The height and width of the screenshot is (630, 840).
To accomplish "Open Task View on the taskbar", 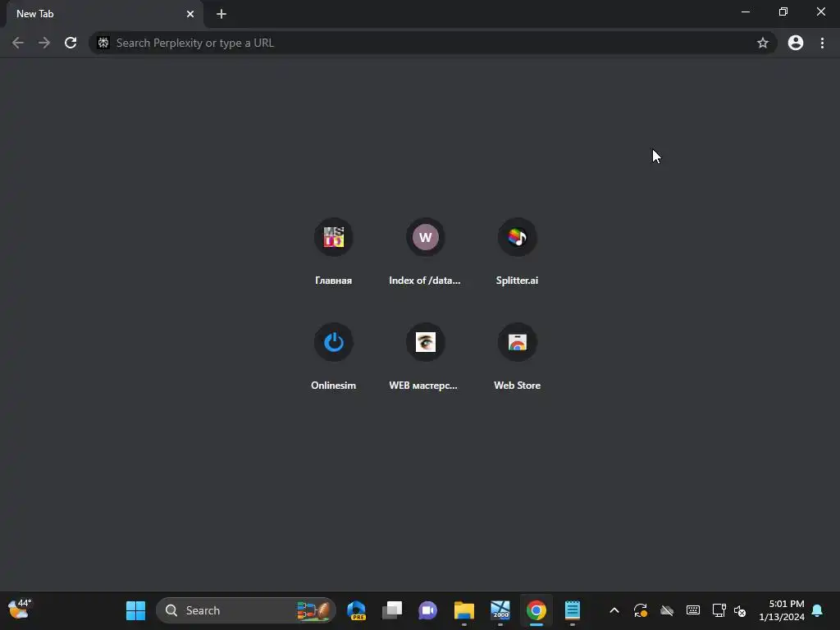I will (x=392, y=610).
